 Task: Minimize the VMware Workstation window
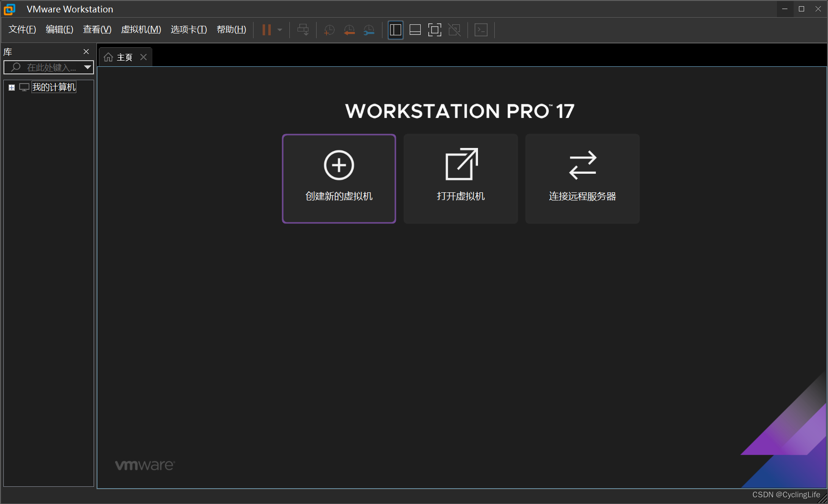point(785,9)
